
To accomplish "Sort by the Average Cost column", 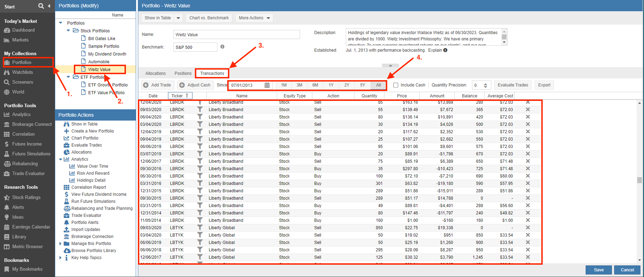I will click(500, 96).
